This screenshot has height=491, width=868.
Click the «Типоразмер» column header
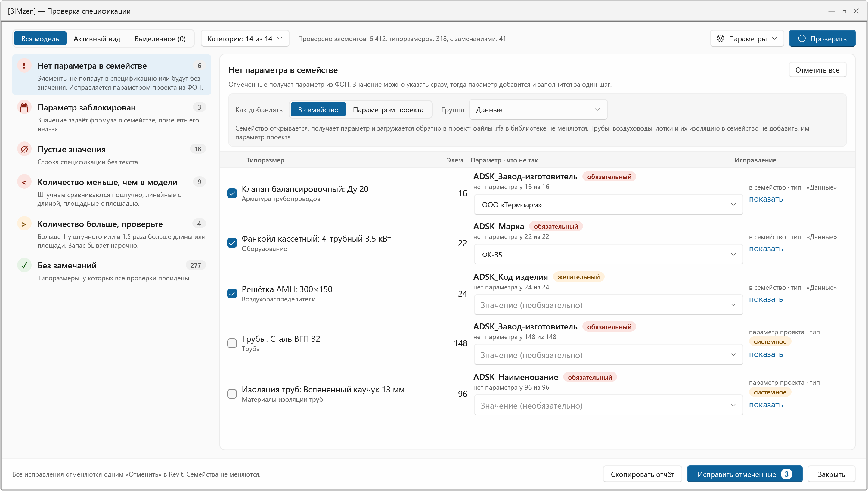point(265,160)
